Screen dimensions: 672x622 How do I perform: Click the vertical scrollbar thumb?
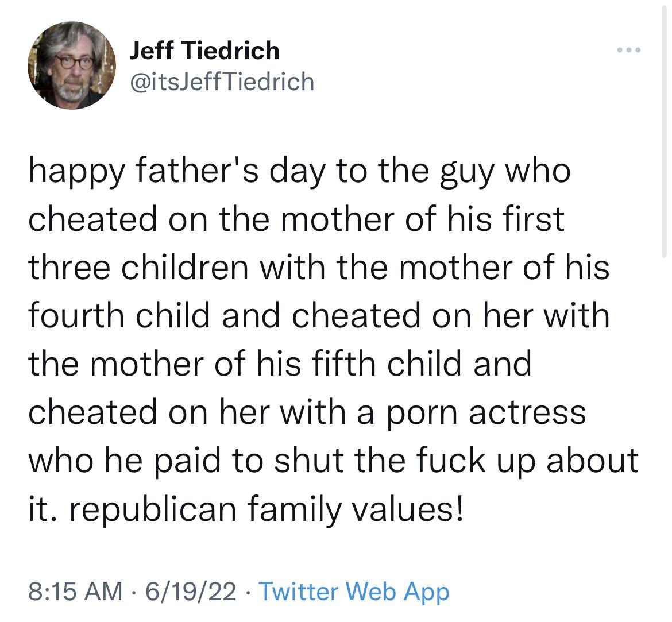664,129
